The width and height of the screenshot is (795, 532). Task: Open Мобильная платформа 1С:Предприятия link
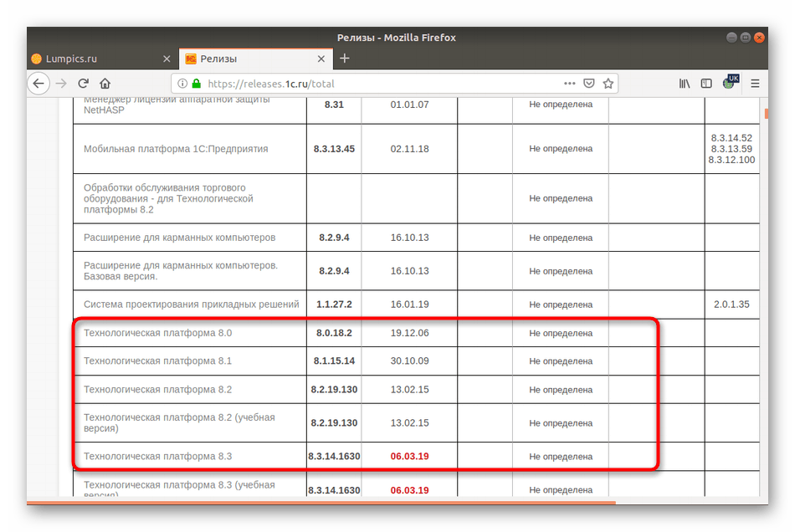click(176, 149)
